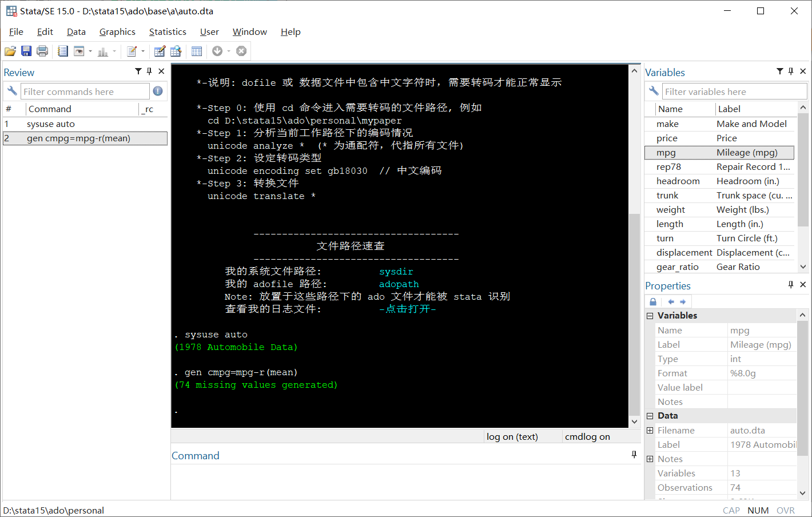Open the dropdown arrow next to Viewer icon
The height and width of the screenshot is (517, 812).
pos(90,51)
